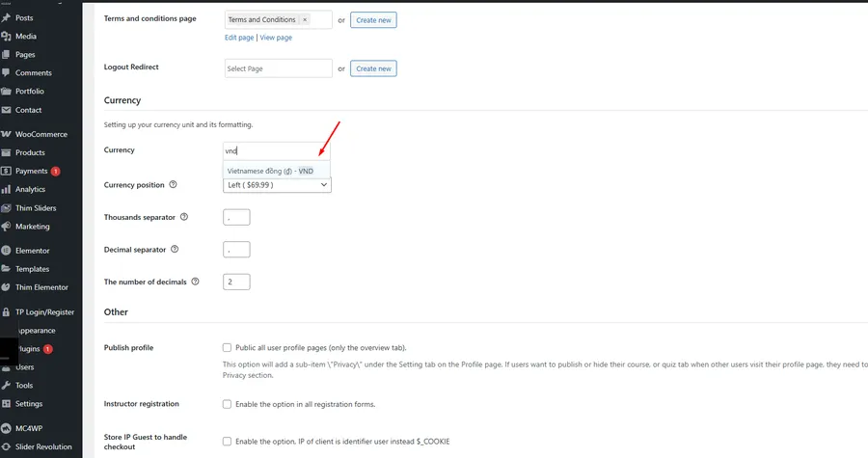Screen dimensions: 868x458
Task: Click the Decimal separator input field
Action: [236, 250]
